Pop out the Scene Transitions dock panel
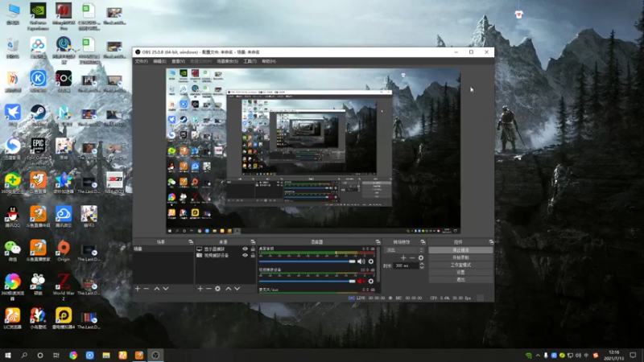This screenshot has height=362, width=644. click(x=423, y=242)
